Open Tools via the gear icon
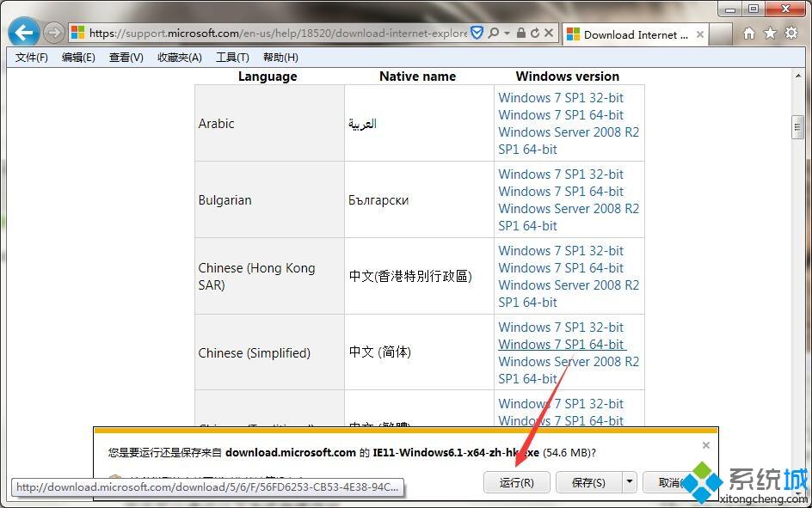Image resolution: width=812 pixels, height=508 pixels. tap(791, 33)
